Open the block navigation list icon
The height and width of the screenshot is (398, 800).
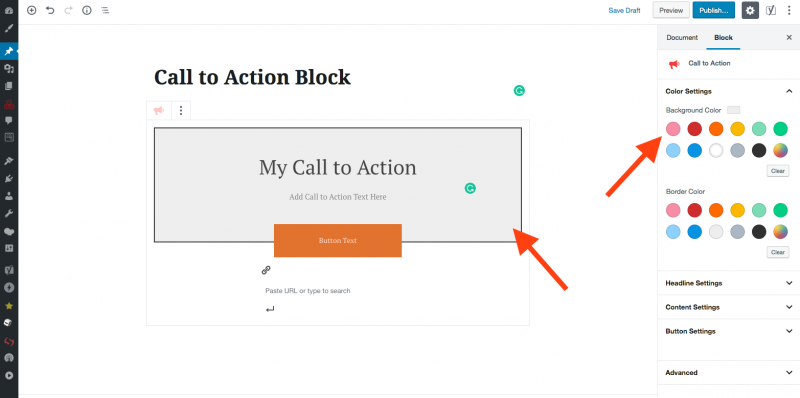(x=105, y=10)
